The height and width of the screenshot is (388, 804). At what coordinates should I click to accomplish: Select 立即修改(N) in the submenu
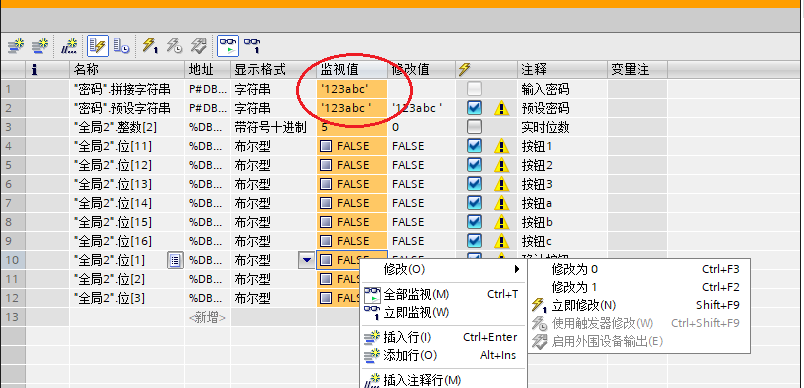click(584, 305)
